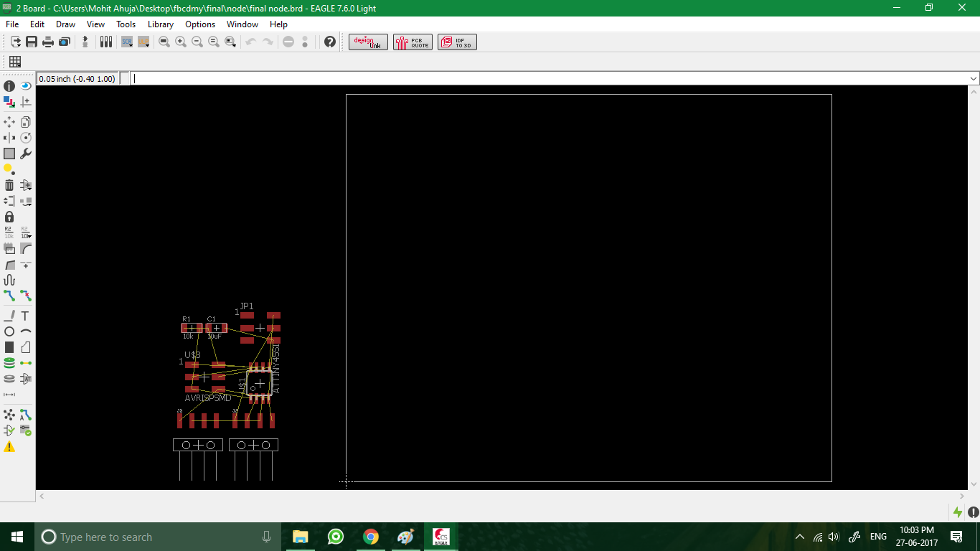Select the Polygon tool
Screen dimensions: 980x551
[x=26, y=347]
